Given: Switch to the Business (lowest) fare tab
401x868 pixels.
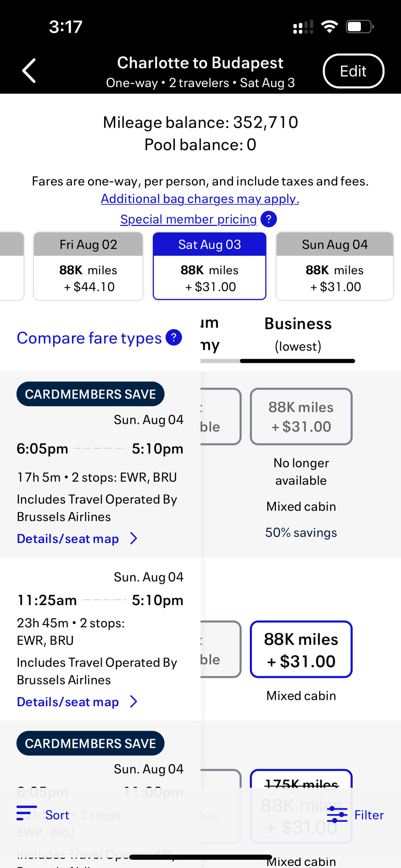Looking at the screenshot, I should (x=298, y=334).
